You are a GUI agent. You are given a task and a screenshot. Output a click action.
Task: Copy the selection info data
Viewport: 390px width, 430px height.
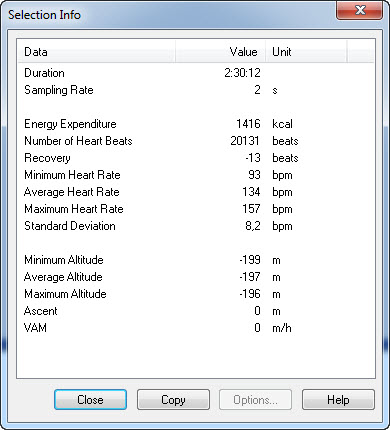click(x=173, y=399)
